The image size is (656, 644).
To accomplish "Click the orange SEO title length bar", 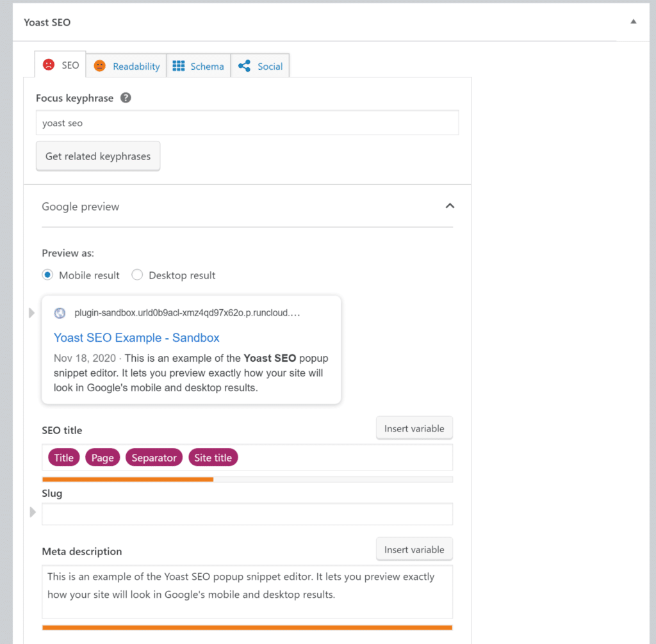I will [x=127, y=479].
